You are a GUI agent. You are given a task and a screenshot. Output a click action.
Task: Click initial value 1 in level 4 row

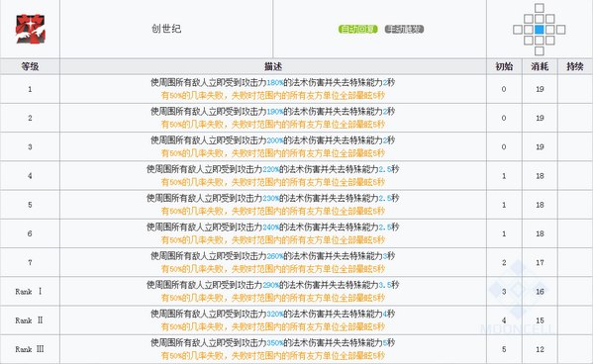[504, 176]
